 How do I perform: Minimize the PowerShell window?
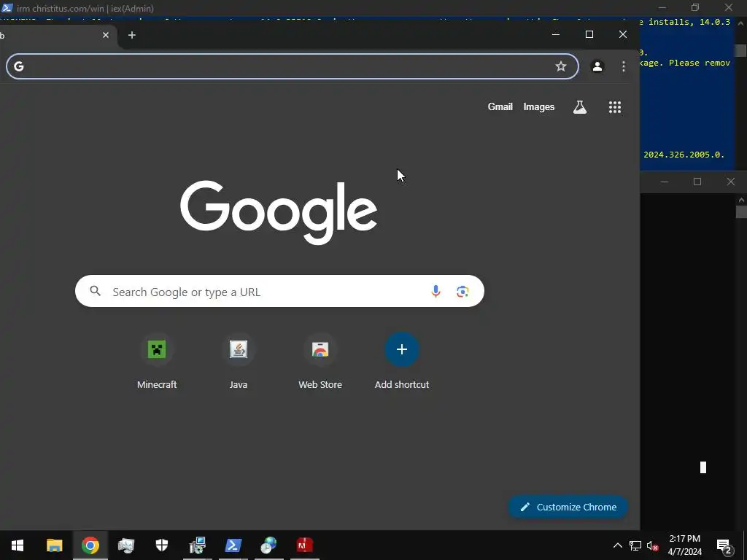[x=662, y=7]
